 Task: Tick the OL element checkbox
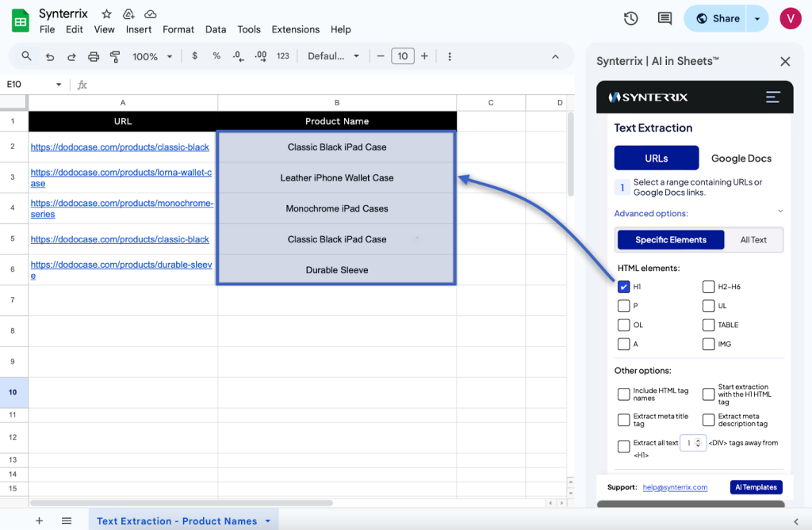click(623, 325)
